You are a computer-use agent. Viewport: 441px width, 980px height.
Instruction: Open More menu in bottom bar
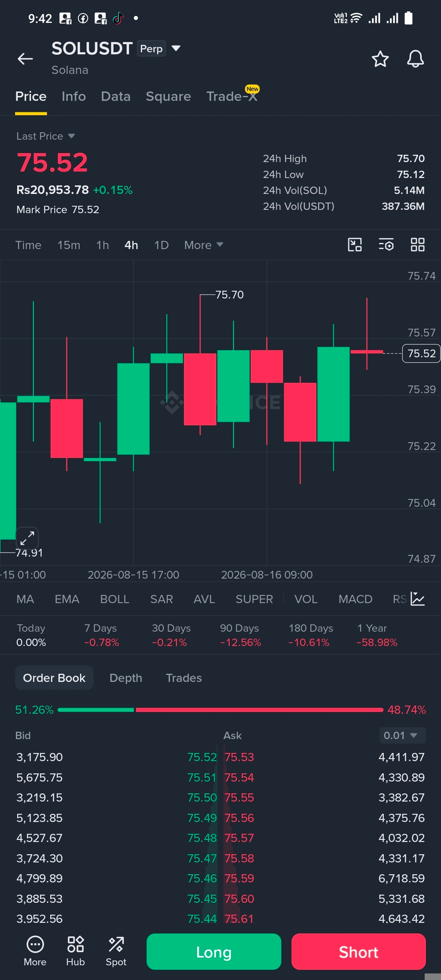click(x=35, y=951)
